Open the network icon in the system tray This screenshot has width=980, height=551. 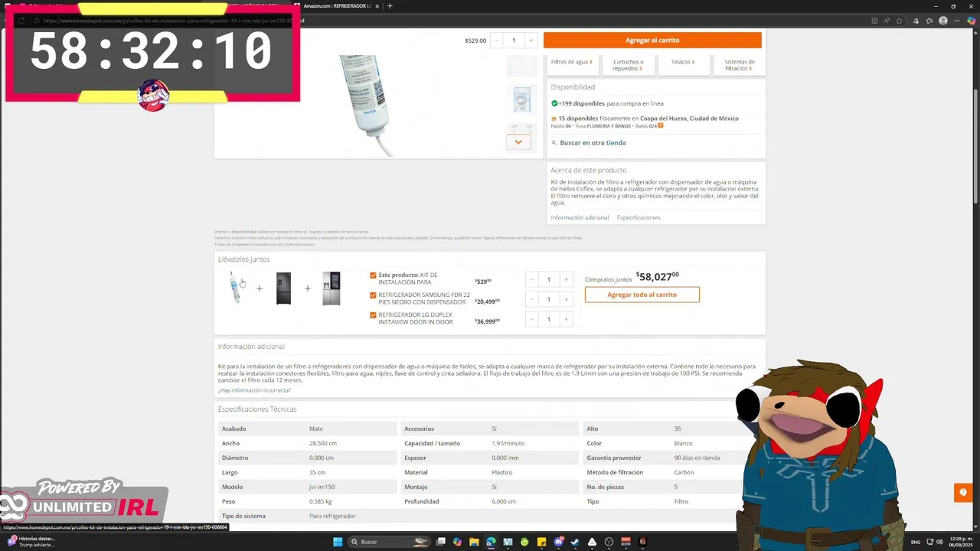pos(929,542)
